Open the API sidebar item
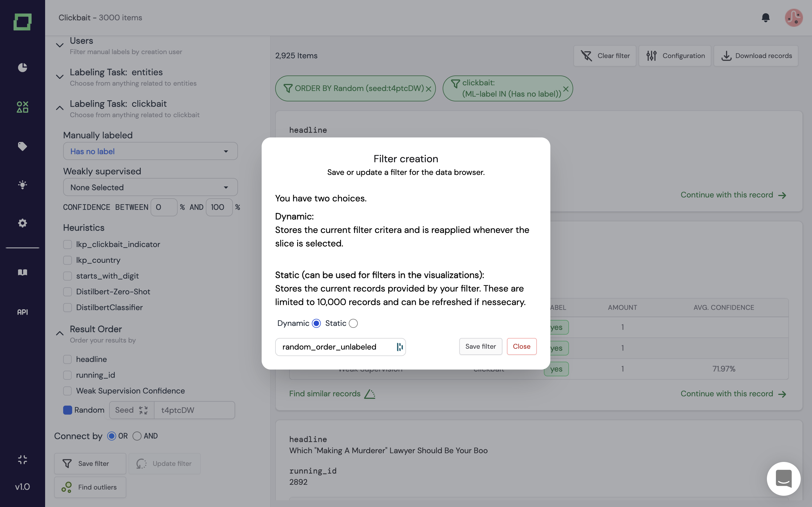The width and height of the screenshot is (812, 507). coord(23,312)
